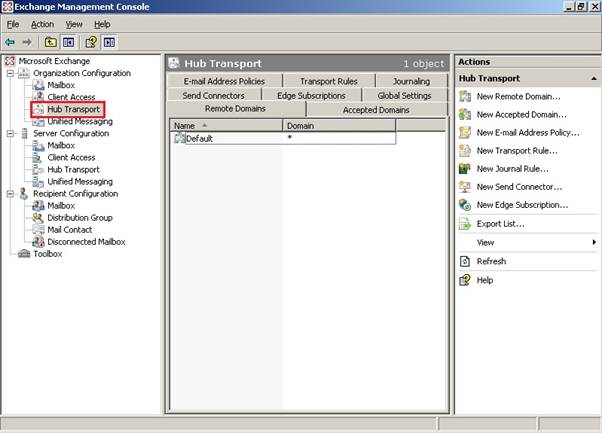Toggle the Show/Hide Action Pane toolbar icon

[x=109, y=42]
